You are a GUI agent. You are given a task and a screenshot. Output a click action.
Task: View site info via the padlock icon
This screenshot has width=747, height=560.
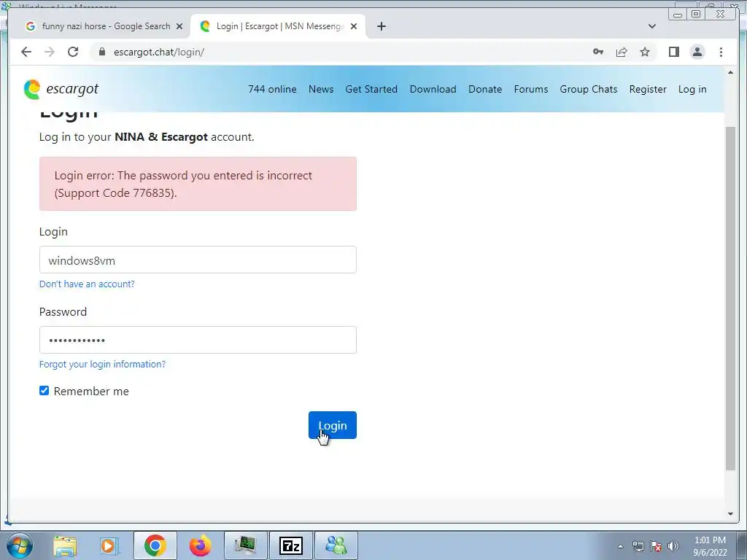101,52
